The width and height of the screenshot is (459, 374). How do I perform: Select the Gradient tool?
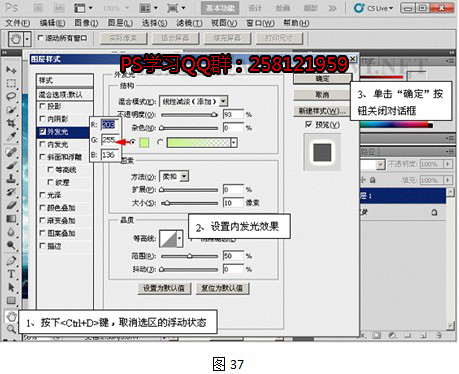(x=11, y=219)
